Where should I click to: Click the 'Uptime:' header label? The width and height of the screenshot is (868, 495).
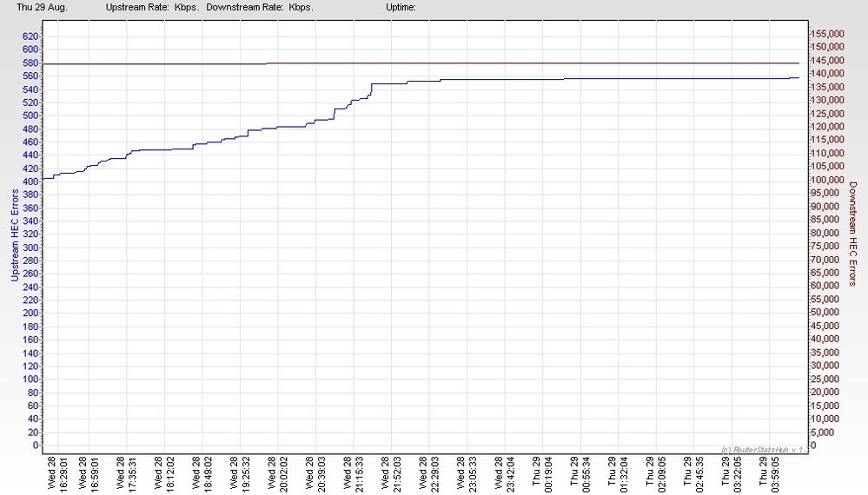pyautogui.click(x=401, y=7)
